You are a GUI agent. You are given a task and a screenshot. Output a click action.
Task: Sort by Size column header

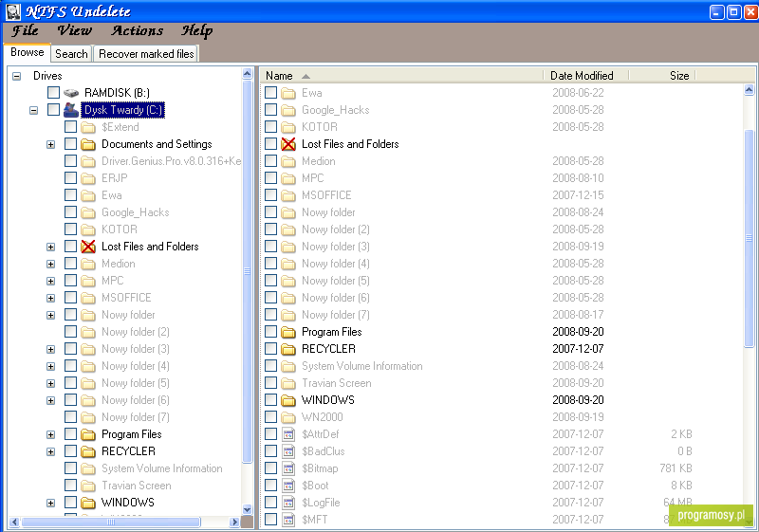(x=662, y=76)
